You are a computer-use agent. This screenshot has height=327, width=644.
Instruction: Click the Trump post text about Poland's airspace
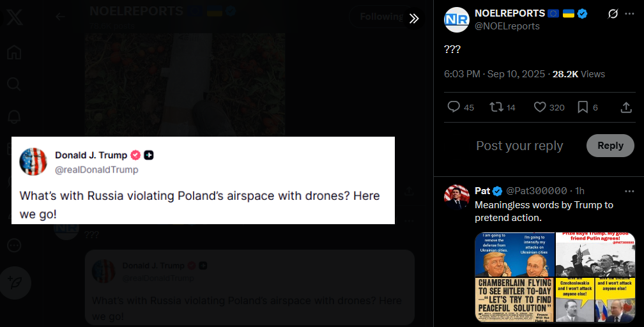199,204
